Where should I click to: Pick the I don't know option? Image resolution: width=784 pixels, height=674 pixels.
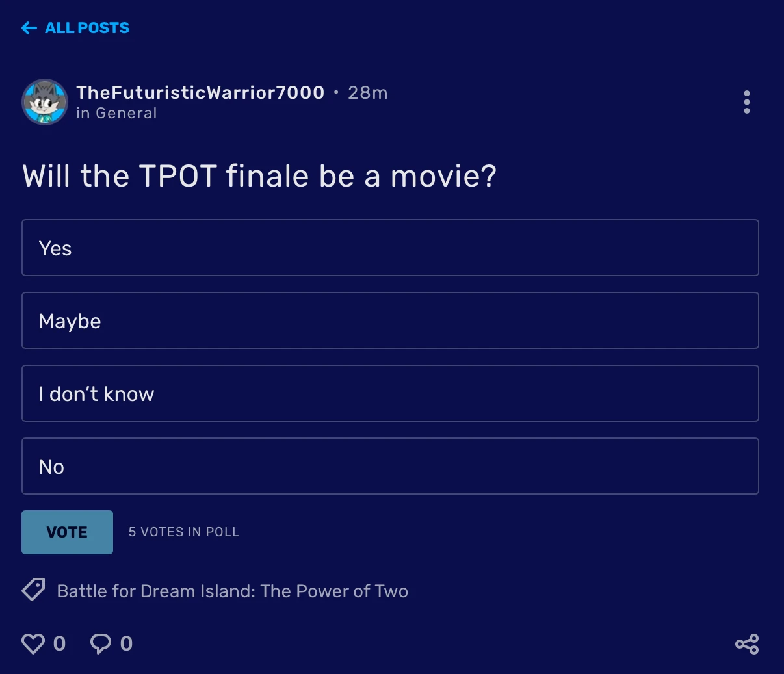[390, 393]
